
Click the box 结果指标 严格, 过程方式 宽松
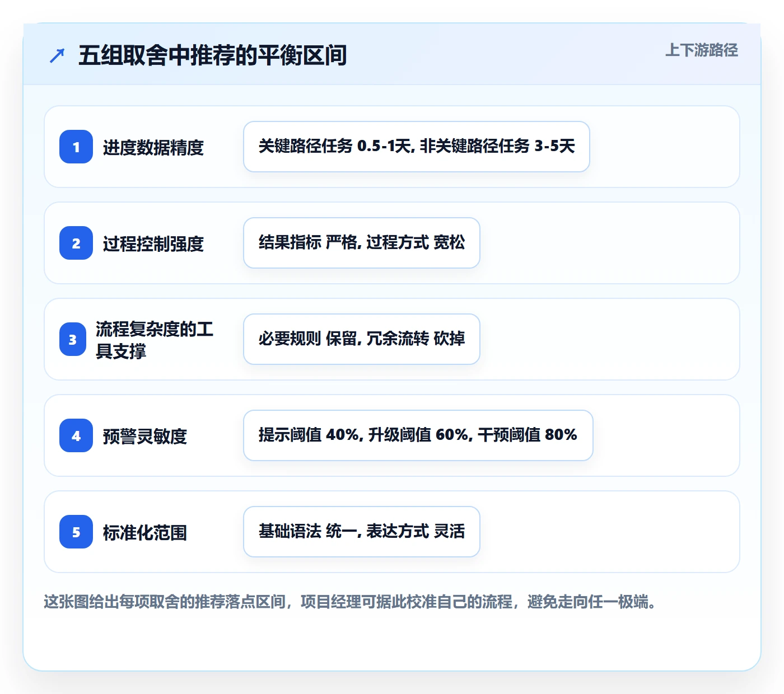click(x=362, y=243)
